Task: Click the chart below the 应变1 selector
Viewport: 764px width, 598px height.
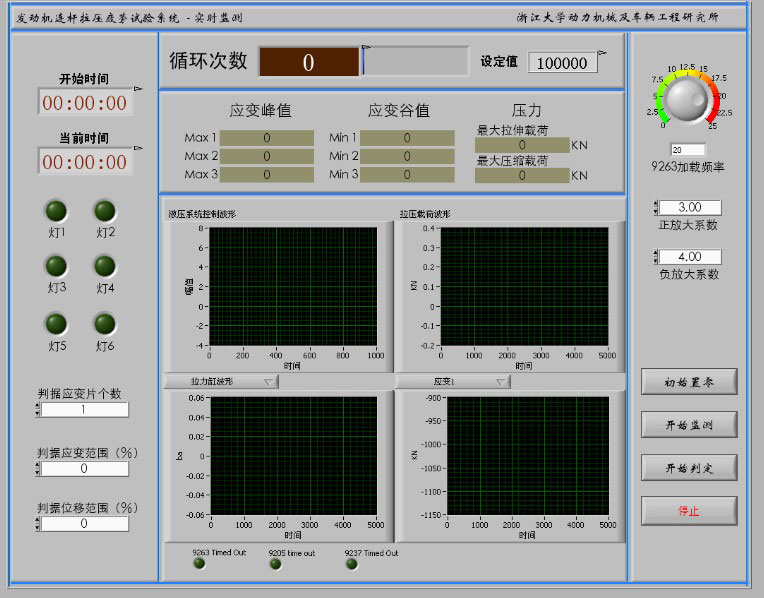Action: tap(528, 456)
